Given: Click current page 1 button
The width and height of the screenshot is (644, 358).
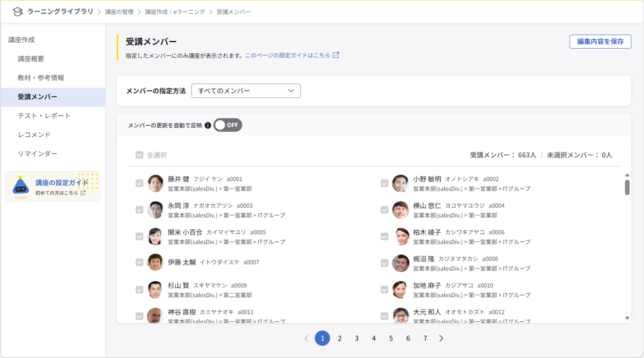Looking at the screenshot, I should (x=323, y=338).
